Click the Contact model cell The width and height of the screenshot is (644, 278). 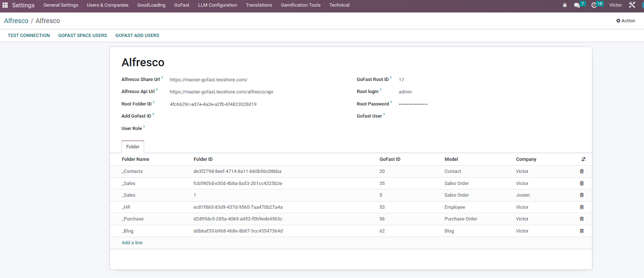(453, 171)
